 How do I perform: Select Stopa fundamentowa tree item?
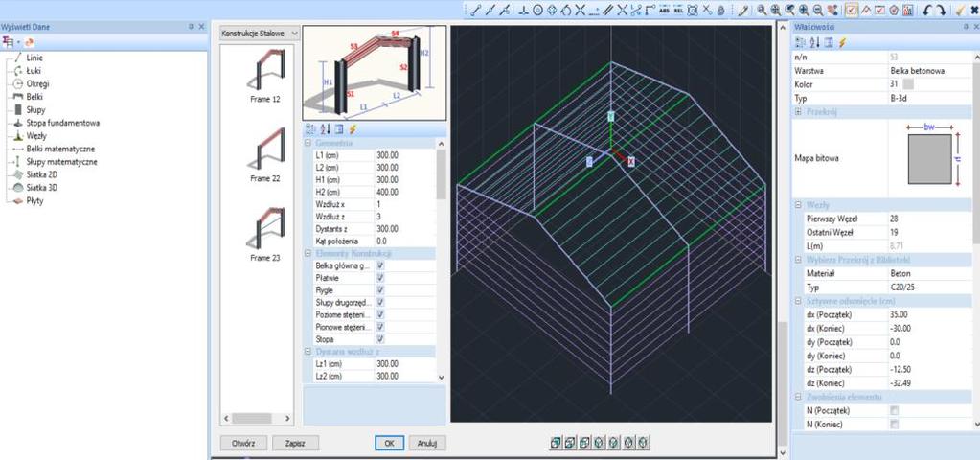click(x=63, y=123)
